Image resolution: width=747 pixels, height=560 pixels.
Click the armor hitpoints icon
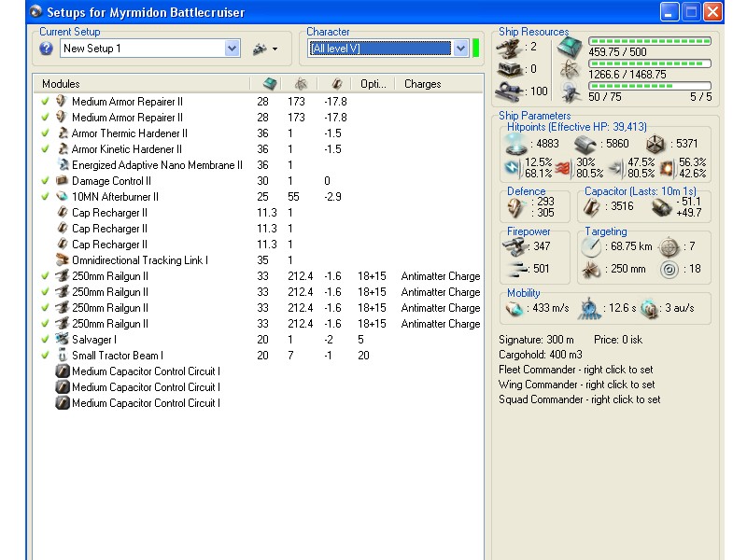pos(585,144)
